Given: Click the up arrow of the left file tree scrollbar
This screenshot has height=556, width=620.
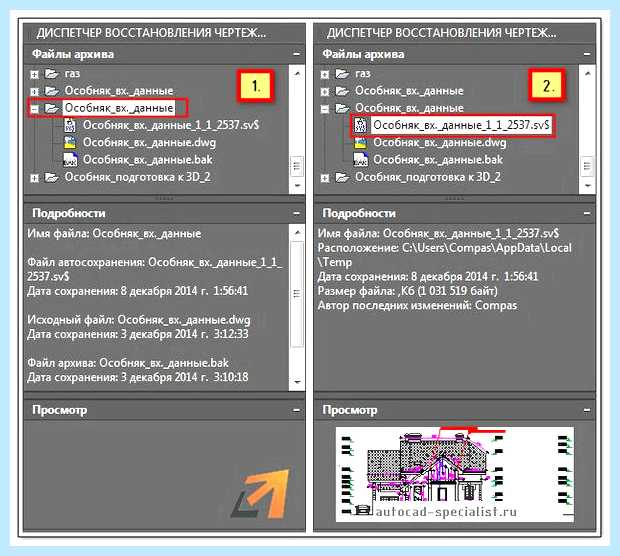Looking at the screenshot, I should click(x=297, y=73).
